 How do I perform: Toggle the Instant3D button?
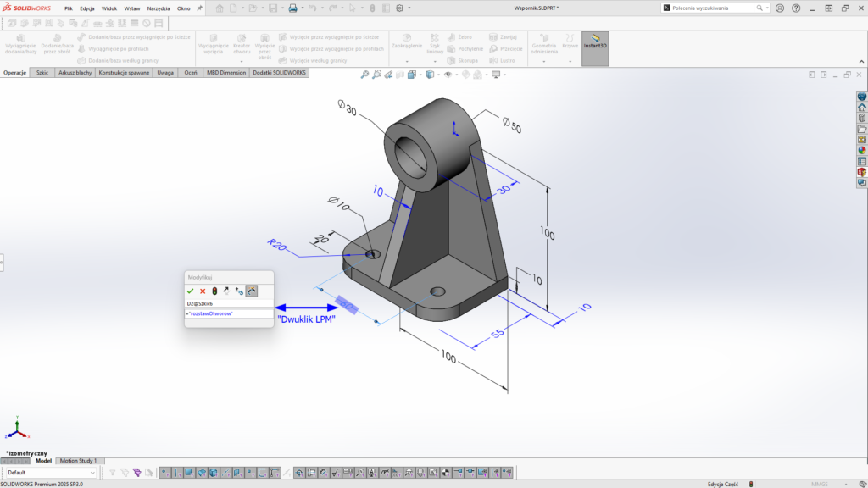pos(594,43)
